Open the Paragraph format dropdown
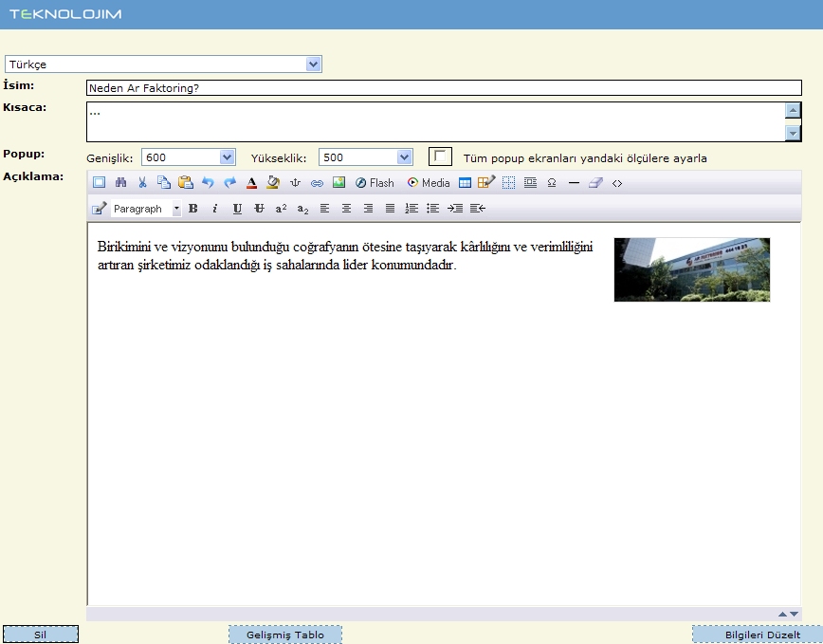The width and height of the screenshot is (823, 644). (146, 209)
